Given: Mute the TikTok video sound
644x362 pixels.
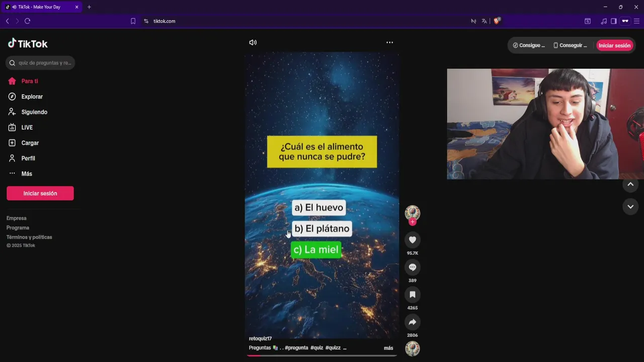Looking at the screenshot, I should point(253,43).
